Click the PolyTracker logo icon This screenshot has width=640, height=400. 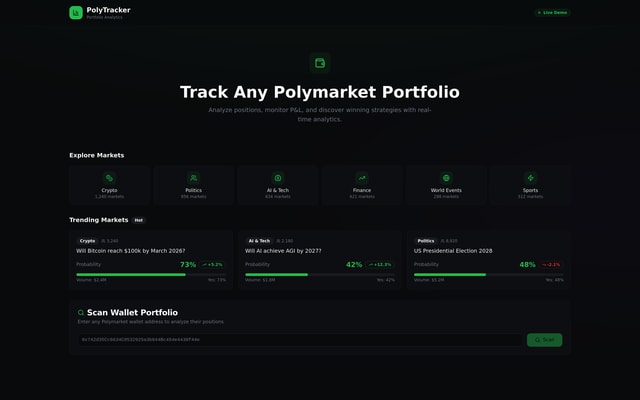(76, 13)
